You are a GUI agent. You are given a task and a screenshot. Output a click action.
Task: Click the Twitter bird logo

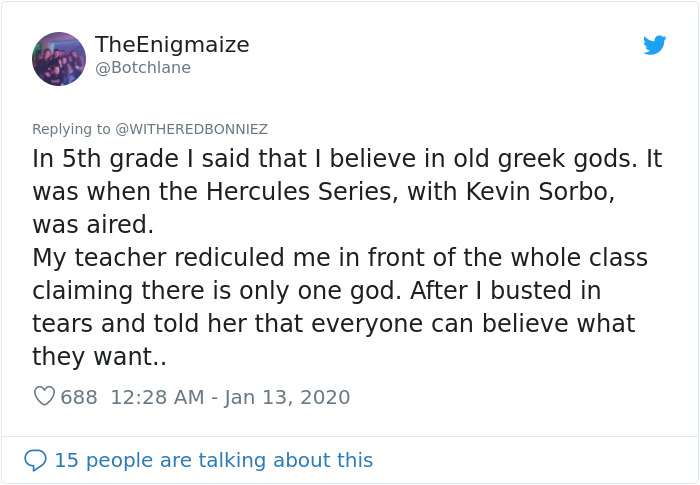pos(654,45)
